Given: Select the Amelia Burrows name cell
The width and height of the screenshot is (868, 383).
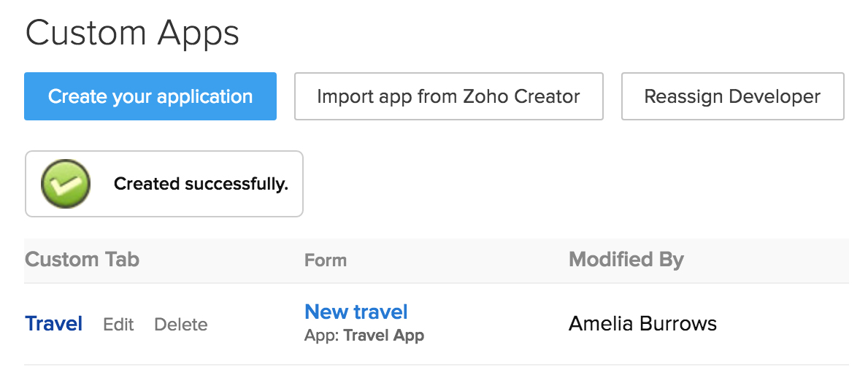Looking at the screenshot, I should coord(642,324).
